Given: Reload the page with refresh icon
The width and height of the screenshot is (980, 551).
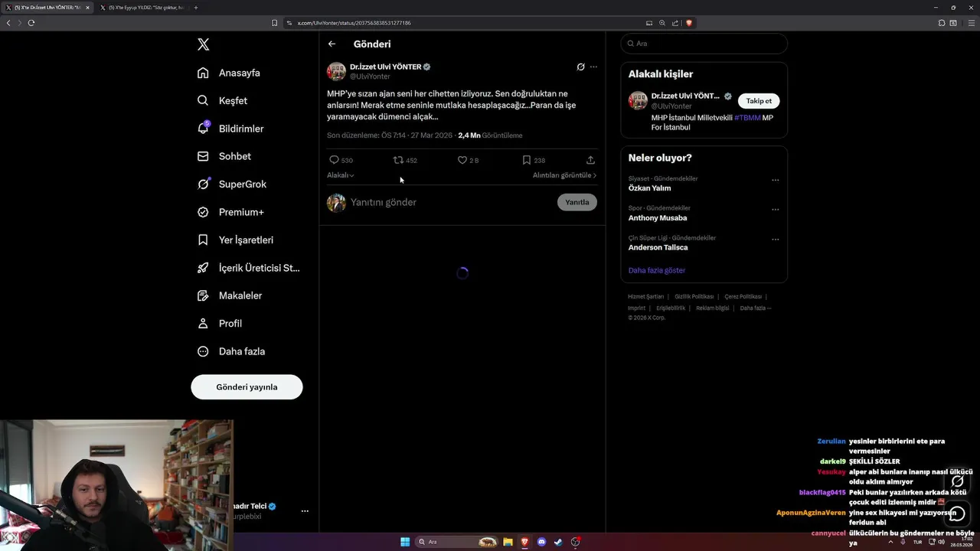Looking at the screenshot, I should click(x=31, y=23).
